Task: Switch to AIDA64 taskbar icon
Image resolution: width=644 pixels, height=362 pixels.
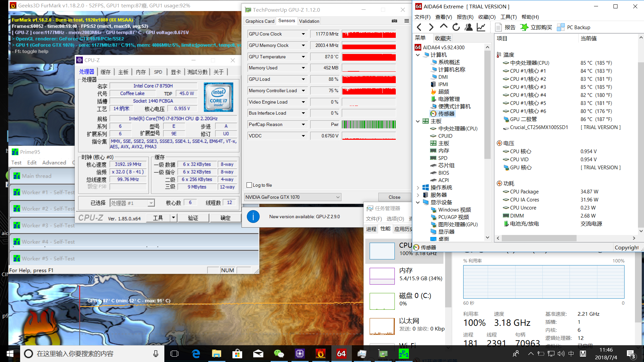Action: click(x=341, y=354)
